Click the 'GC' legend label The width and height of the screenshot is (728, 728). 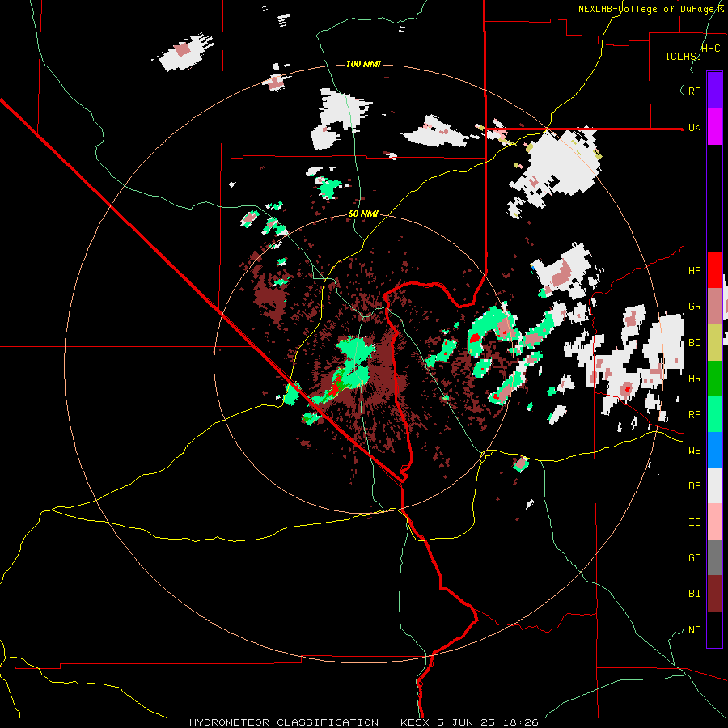694,558
